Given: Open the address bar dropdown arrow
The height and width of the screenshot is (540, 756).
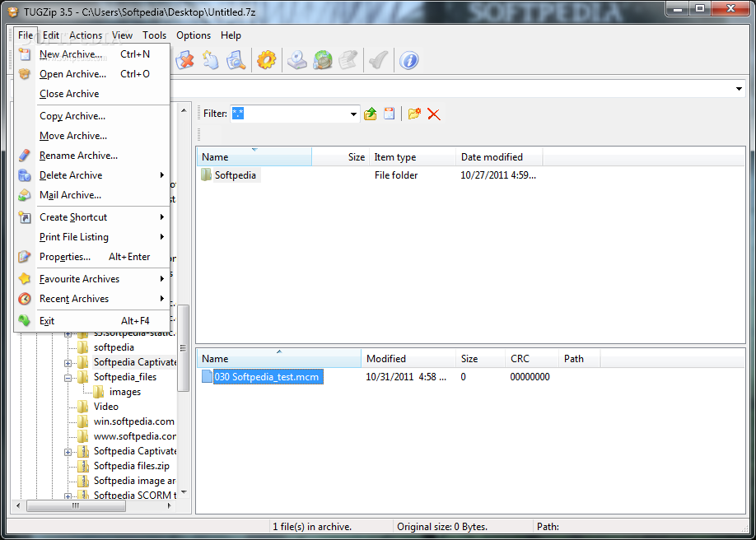Looking at the screenshot, I should pos(740,89).
